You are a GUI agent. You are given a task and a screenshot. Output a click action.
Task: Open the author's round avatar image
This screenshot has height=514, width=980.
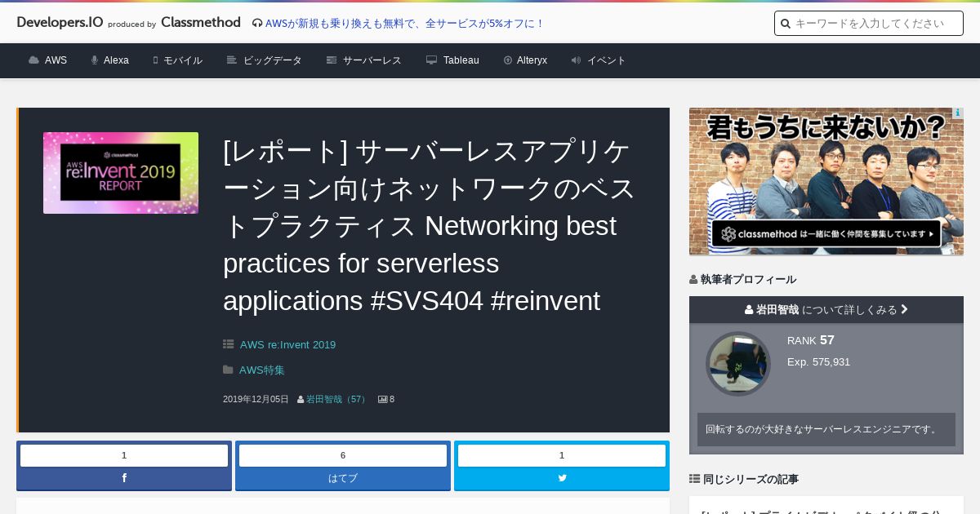point(738,364)
